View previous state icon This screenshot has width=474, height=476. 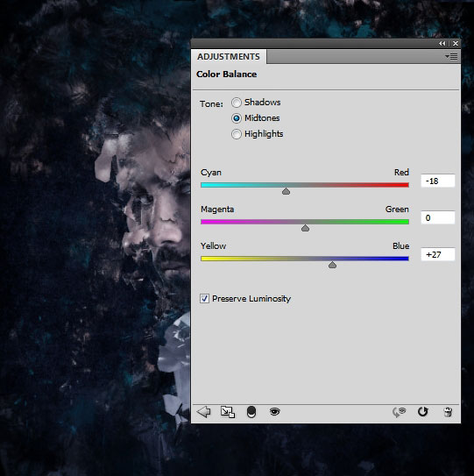click(400, 412)
